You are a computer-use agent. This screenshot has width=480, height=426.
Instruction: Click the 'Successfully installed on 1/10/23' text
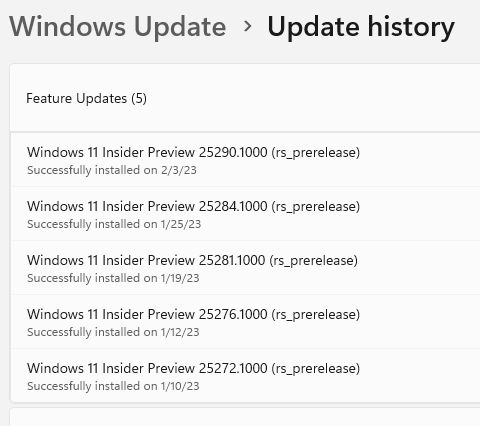(x=113, y=386)
